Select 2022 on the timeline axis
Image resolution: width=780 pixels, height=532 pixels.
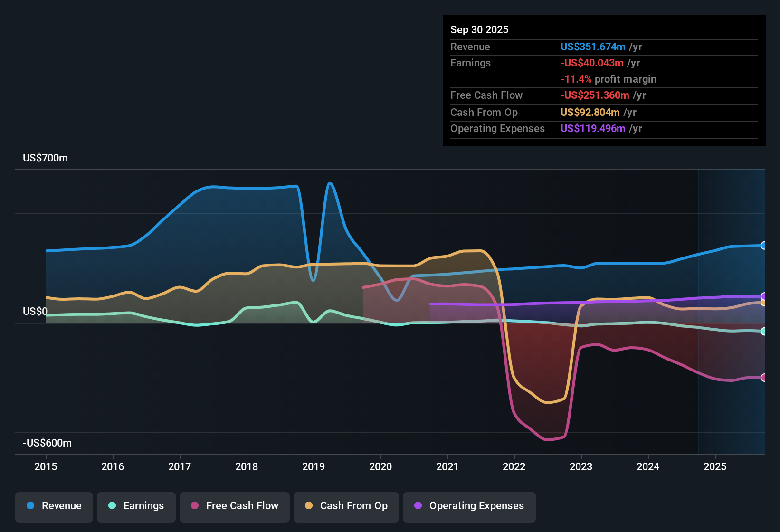pyautogui.click(x=514, y=467)
